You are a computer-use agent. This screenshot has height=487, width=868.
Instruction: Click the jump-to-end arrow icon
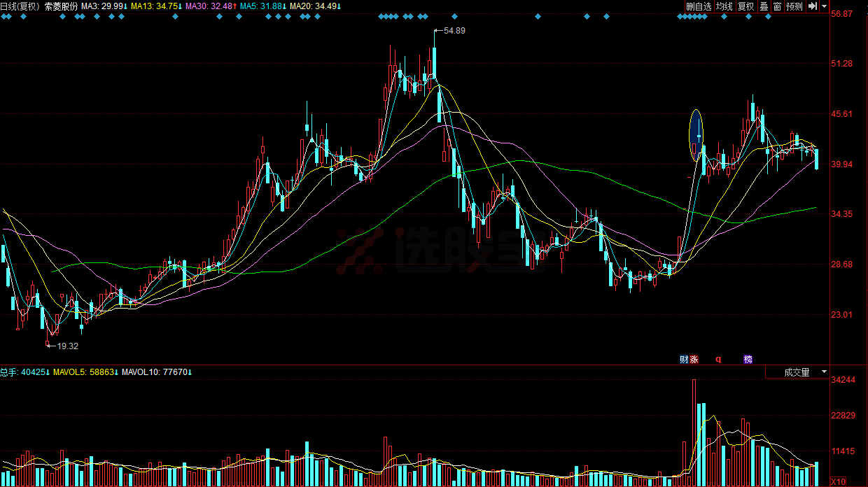pos(812,6)
